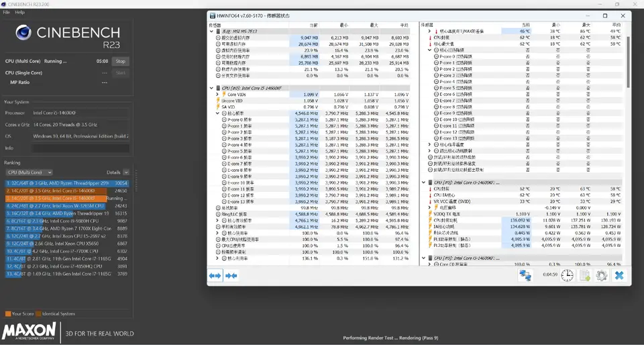
Task: Select the i5-14600KF ranking row scoring 24650
Action: [x=67, y=191]
